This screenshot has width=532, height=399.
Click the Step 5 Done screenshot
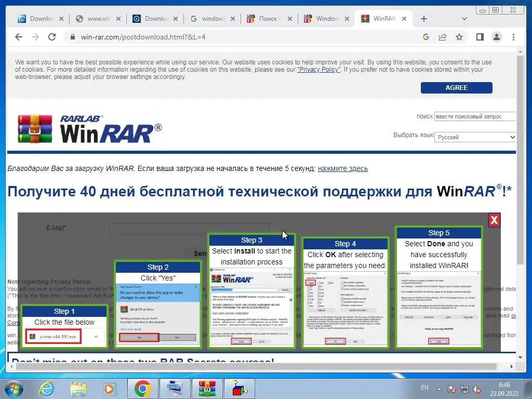pos(439,309)
